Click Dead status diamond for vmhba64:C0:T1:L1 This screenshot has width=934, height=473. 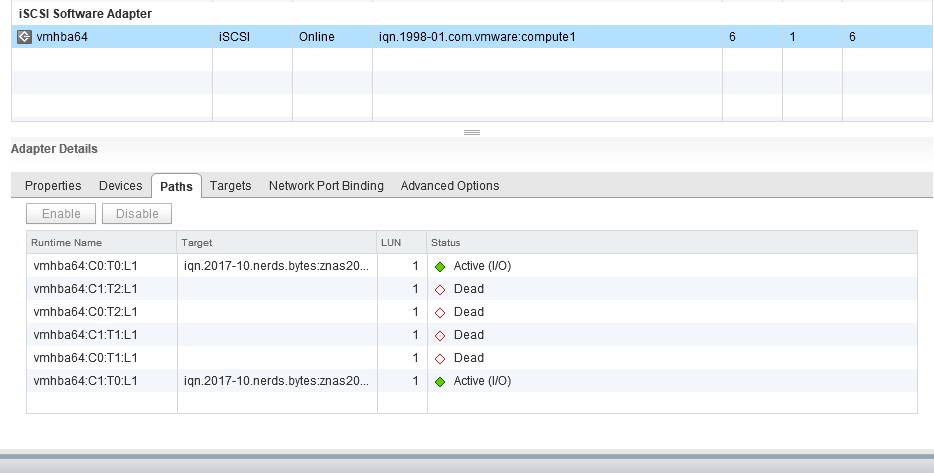point(440,359)
